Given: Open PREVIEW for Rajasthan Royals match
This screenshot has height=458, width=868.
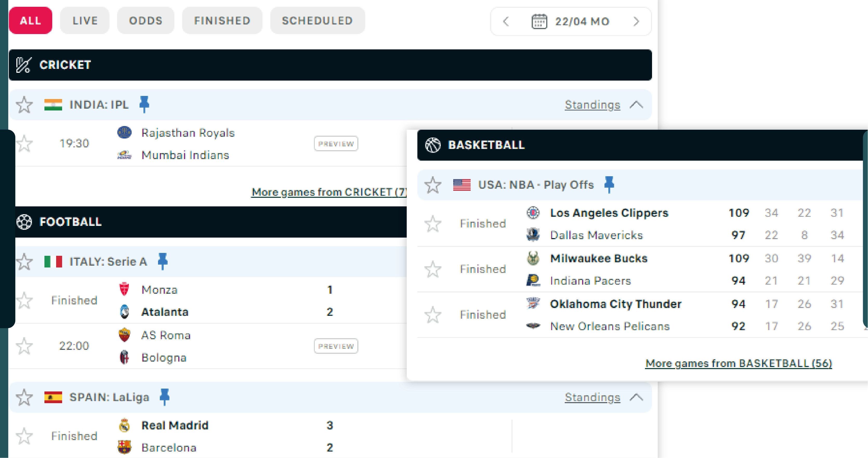Looking at the screenshot, I should pos(336,144).
